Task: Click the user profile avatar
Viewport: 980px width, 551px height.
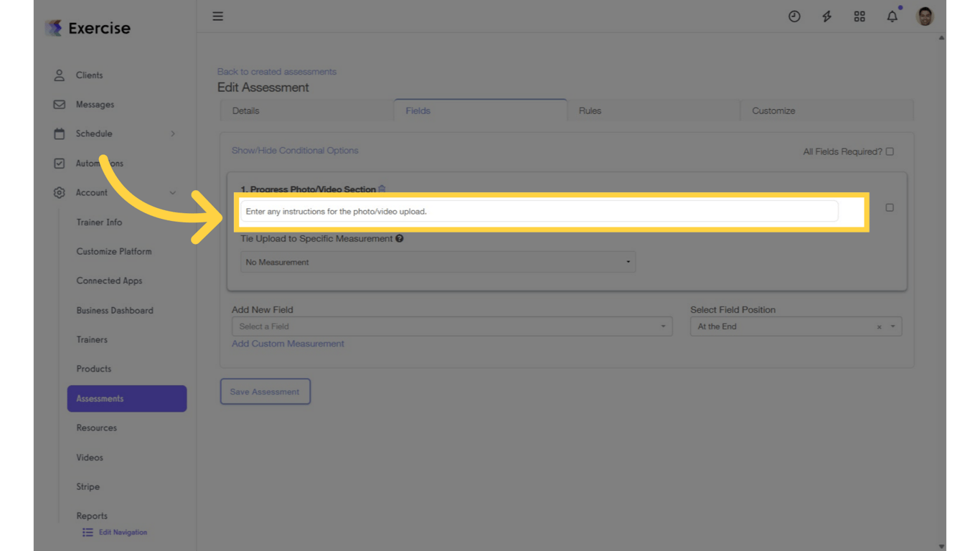Action: [x=925, y=16]
